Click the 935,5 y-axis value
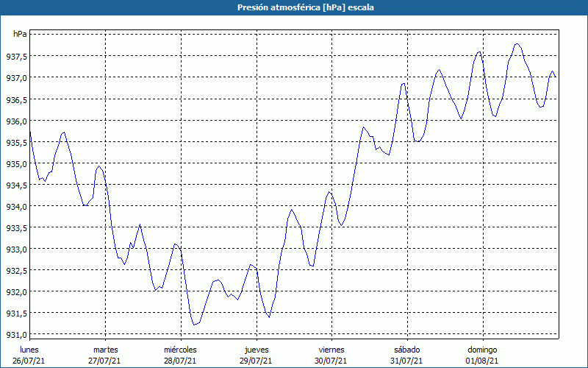 [x=16, y=143]
